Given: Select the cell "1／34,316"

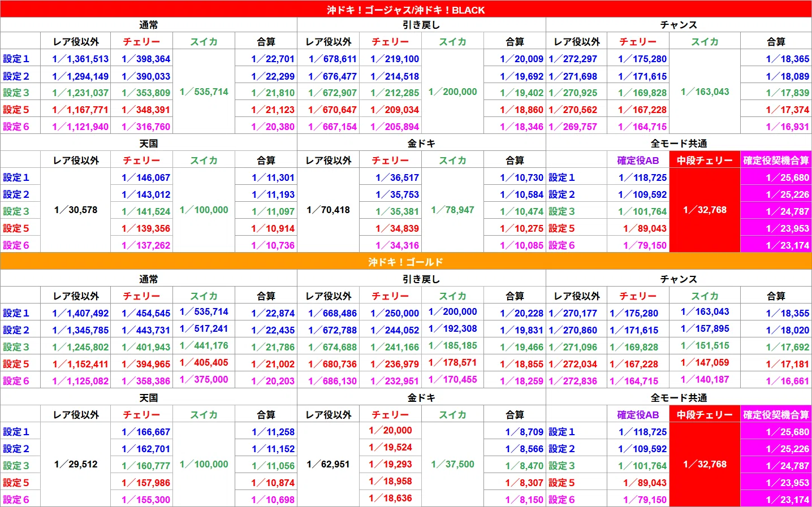Looking at the screenshot, I should coord(390,245).
